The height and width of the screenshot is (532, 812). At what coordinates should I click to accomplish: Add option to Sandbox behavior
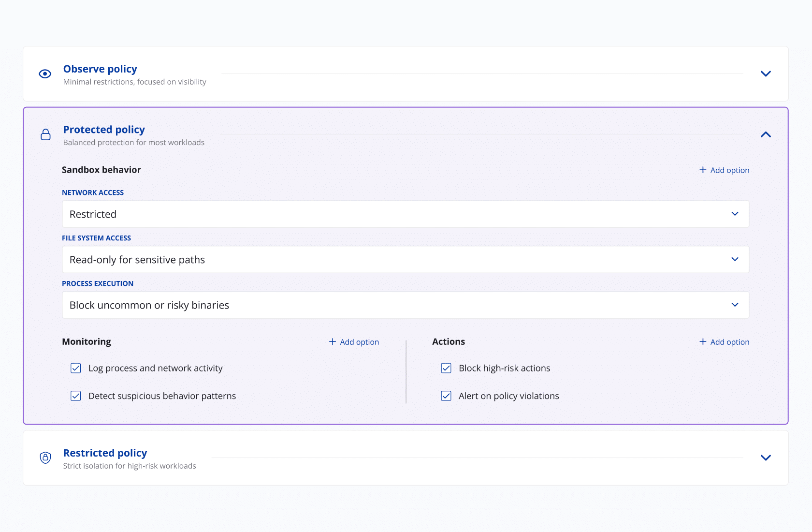point(724,170)
